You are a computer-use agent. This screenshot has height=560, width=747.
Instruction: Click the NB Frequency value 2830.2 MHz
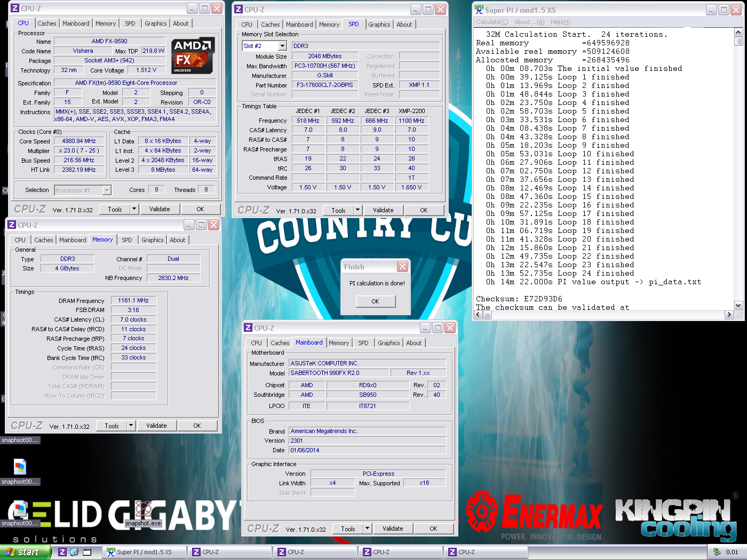173,278
